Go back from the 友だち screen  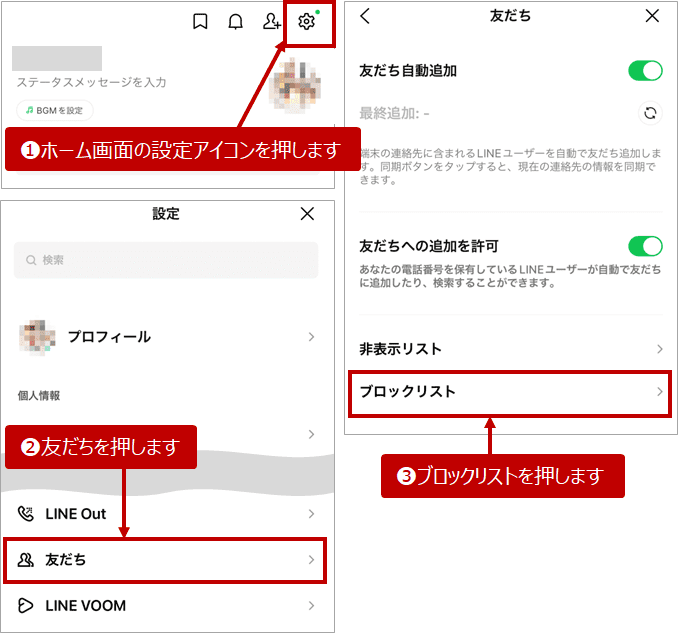[x=365, y=16]
